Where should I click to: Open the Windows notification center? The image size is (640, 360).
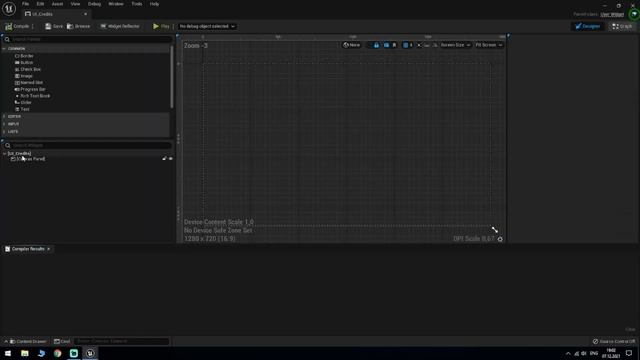tap(629, 353)
